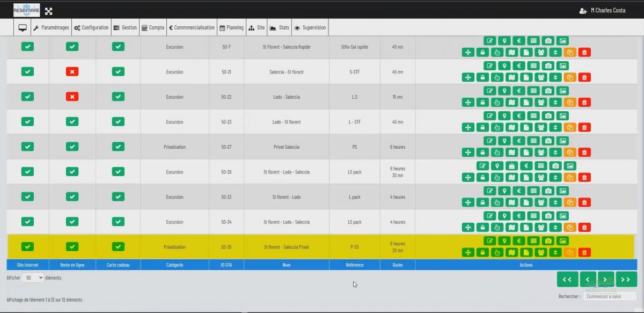Open the Supervision menu

(x=310, y=28)
